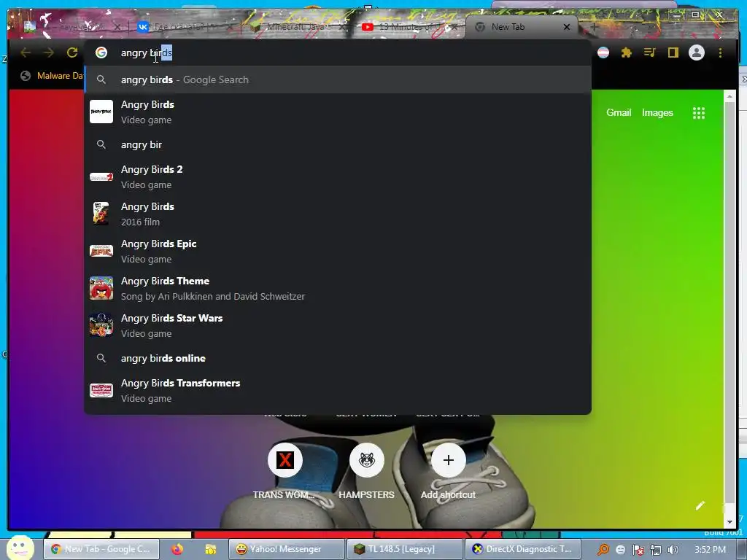Open the file explorer folder taskbar icon
This screenshot has width=747, height=560.
[210, 549]
